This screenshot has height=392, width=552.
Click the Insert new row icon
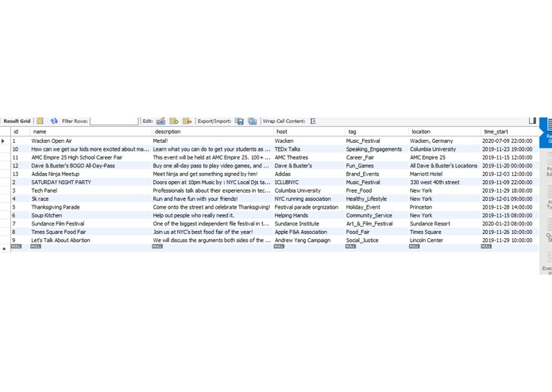pyautogui.click(x=174, y=121)
